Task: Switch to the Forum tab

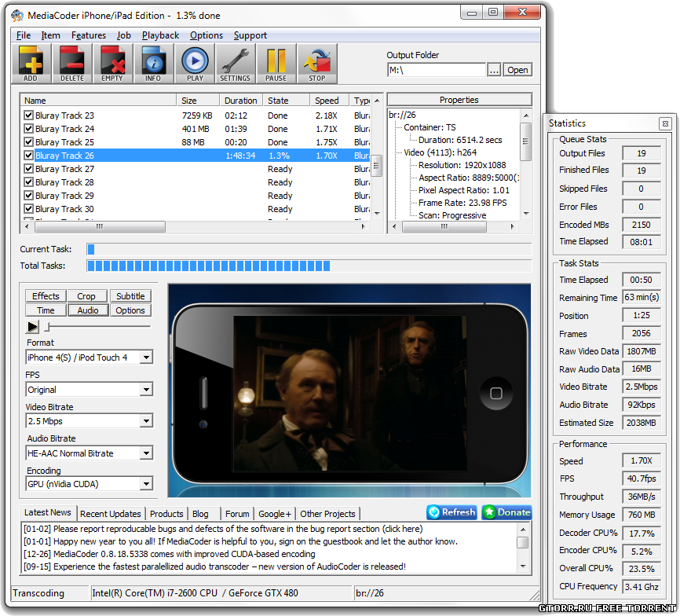Action: click(237, 514)
